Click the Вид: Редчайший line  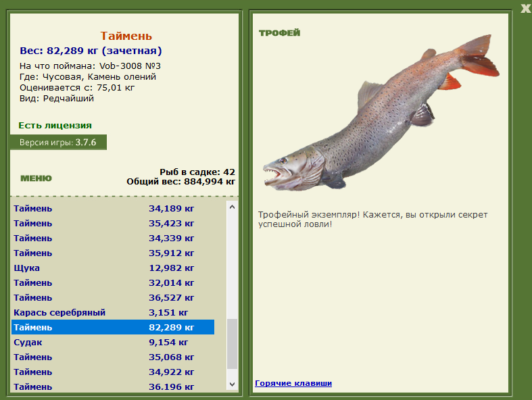point(56,99)
